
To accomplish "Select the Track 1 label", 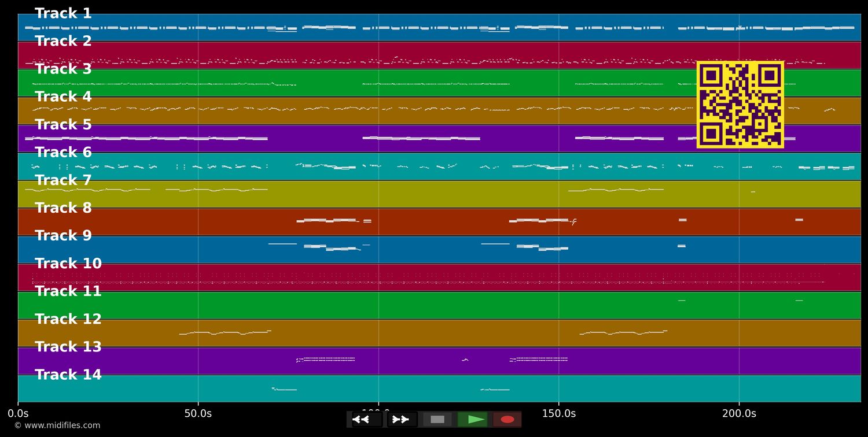I will tap(63, 13).
